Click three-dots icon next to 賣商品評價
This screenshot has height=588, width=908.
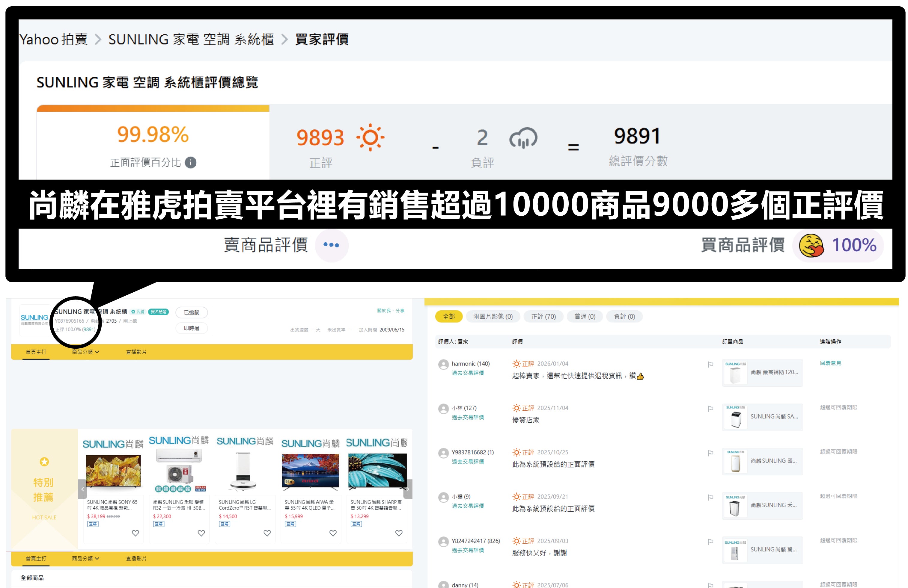331,245
